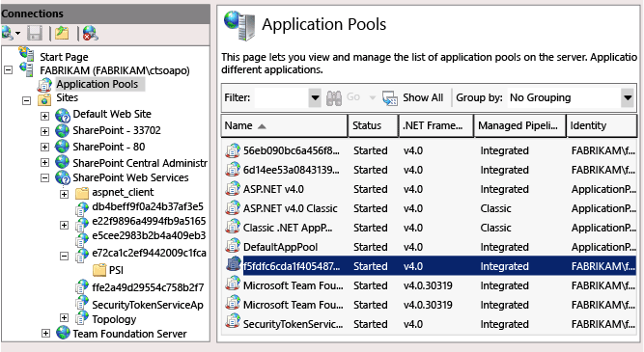The image size is (644, 352).
Task: Click the 6d14ee53a0843139 pool icon
Action: [x=233, y=169]
